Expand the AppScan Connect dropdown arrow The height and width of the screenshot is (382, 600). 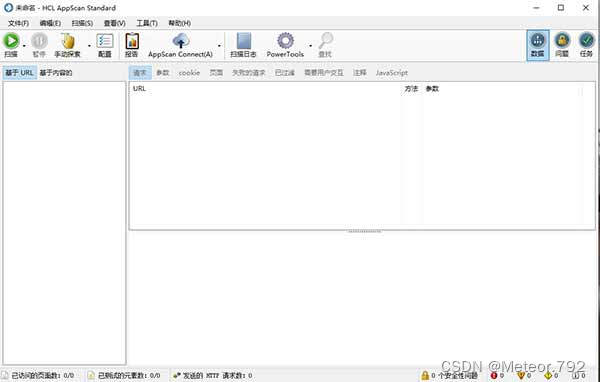click(x=219, y=46)
